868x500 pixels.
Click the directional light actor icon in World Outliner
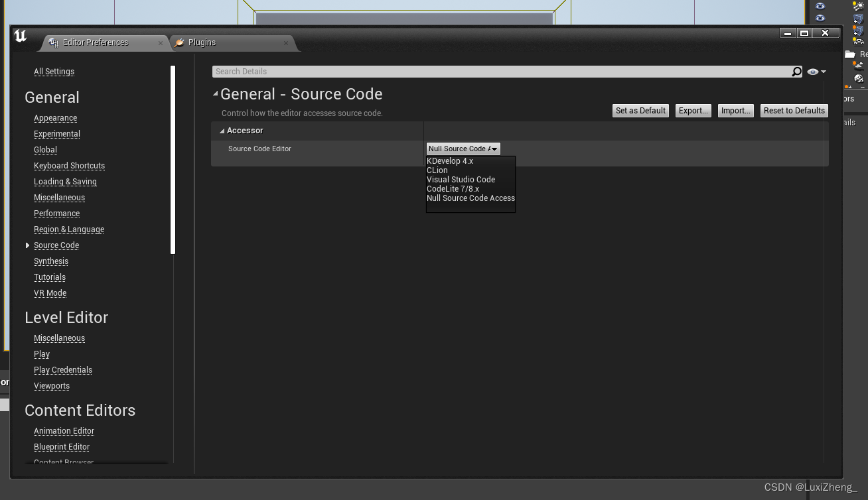(x=858, y=6)
